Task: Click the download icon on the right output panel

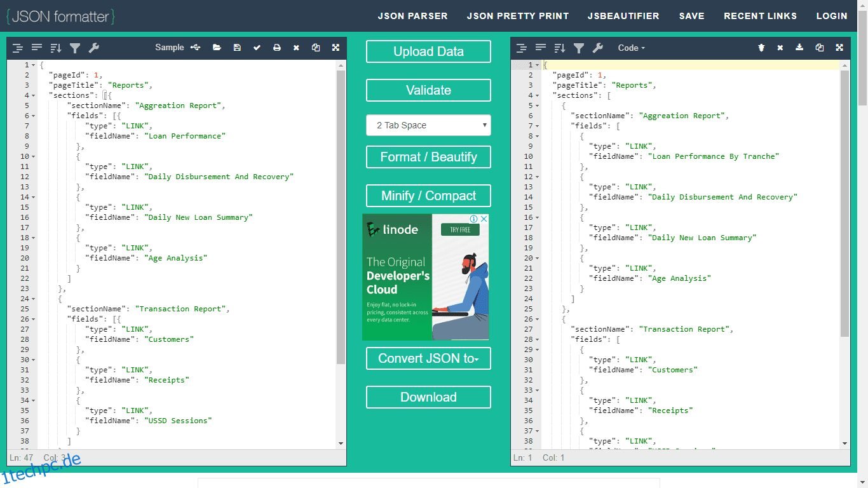Action: 799,47
